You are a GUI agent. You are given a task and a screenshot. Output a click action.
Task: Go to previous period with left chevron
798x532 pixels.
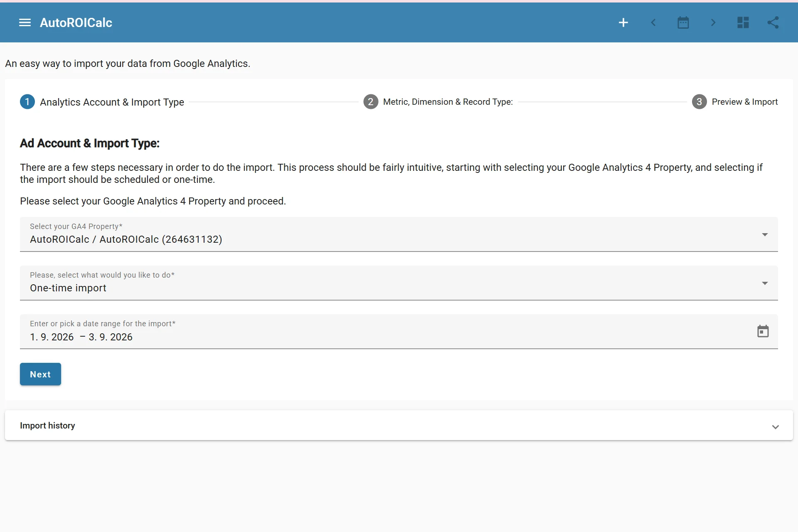click(653, 22)
